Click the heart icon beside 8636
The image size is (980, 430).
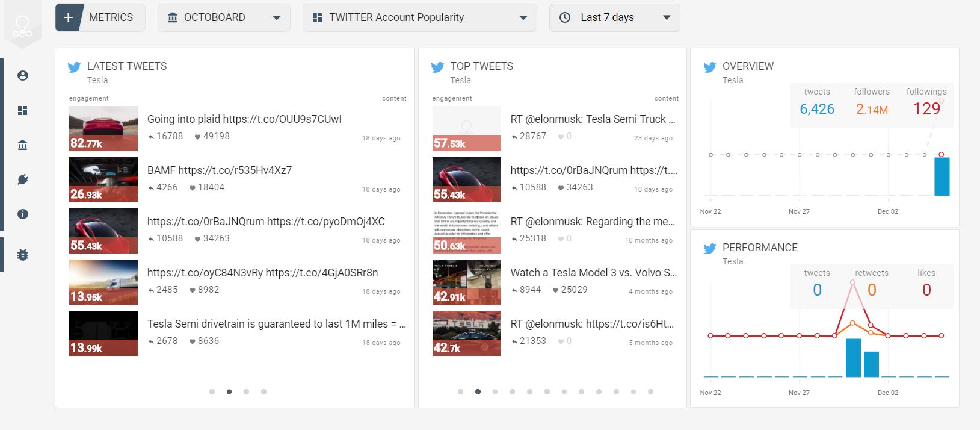point(193,341)
